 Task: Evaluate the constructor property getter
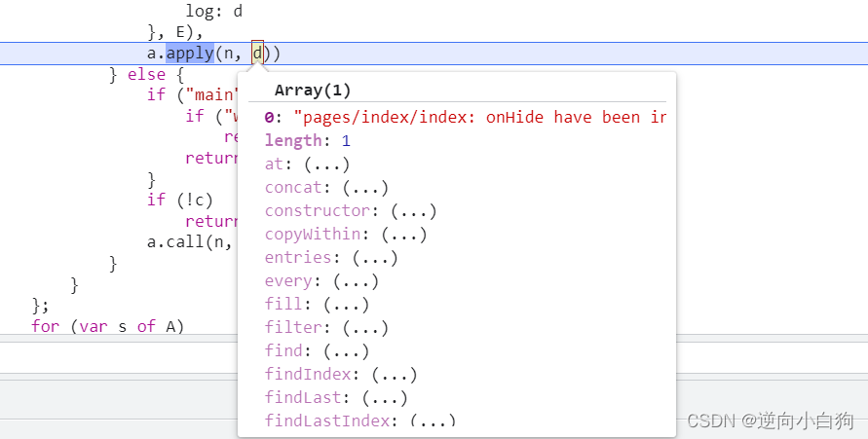coord(413,210)
